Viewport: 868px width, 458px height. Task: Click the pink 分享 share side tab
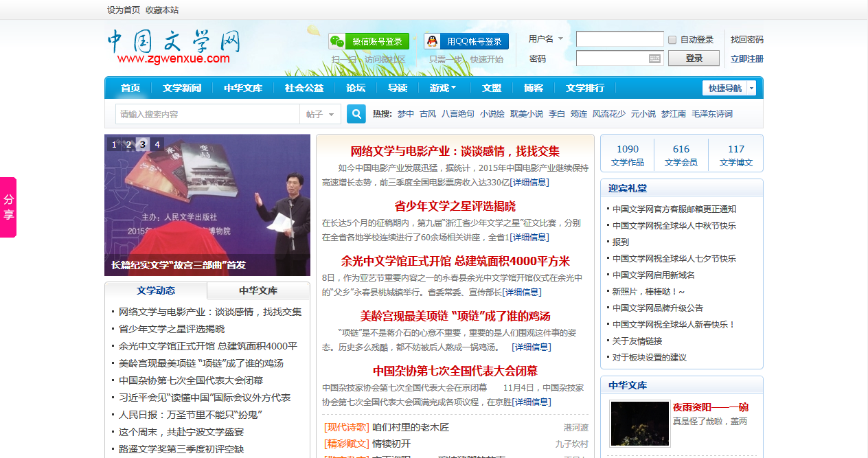click(x=8, y=207)
